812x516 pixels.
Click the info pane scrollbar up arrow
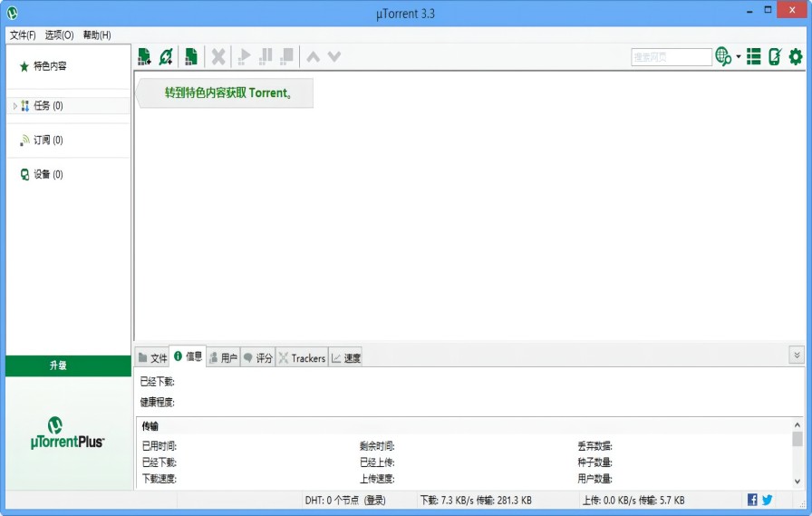pyautogui.click(x=797, y=424)
